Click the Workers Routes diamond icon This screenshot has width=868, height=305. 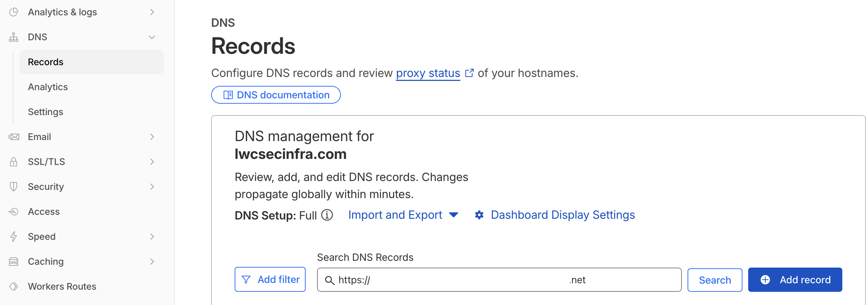pyautogui.click(x=14, y=286)
